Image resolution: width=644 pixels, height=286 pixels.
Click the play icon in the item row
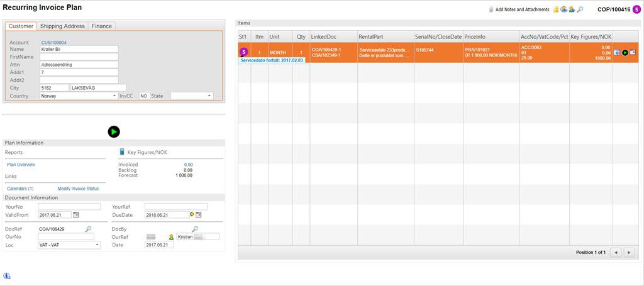point(625,52)
